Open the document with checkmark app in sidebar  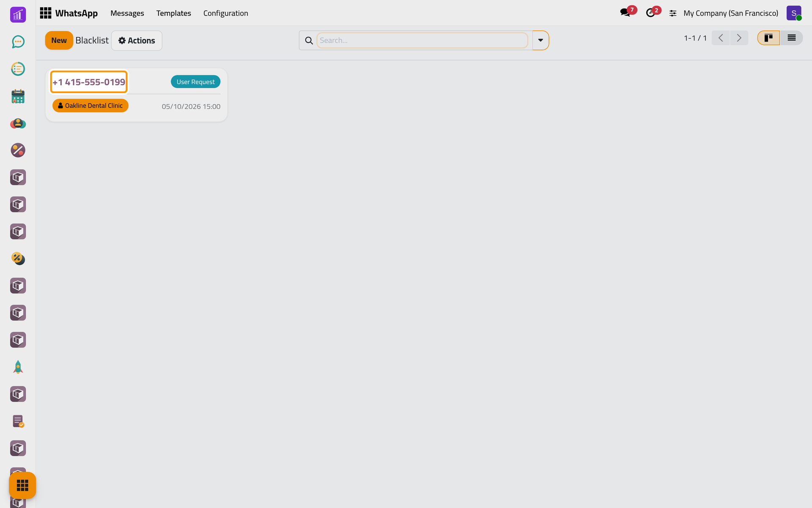(18, 421)
